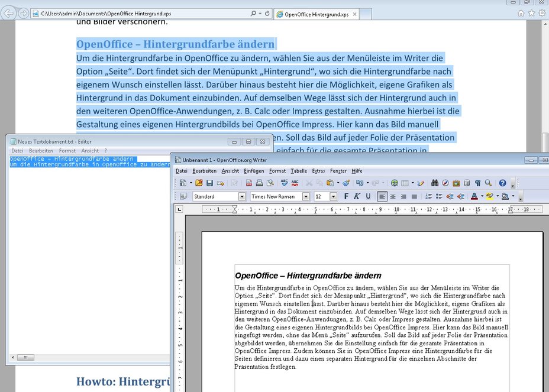Center text alignment in Writer

393,196
